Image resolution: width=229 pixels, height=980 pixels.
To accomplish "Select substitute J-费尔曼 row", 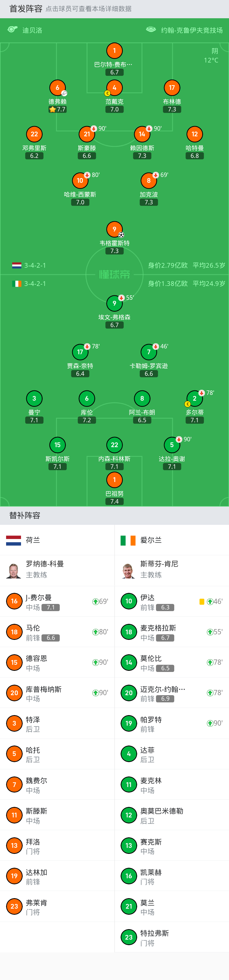I will (57, 601).
